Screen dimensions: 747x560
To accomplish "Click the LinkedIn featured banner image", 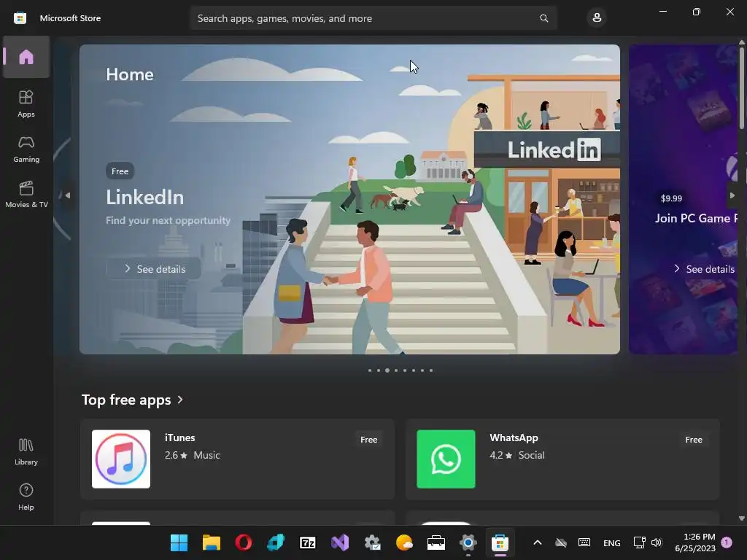I will point(349,199).
